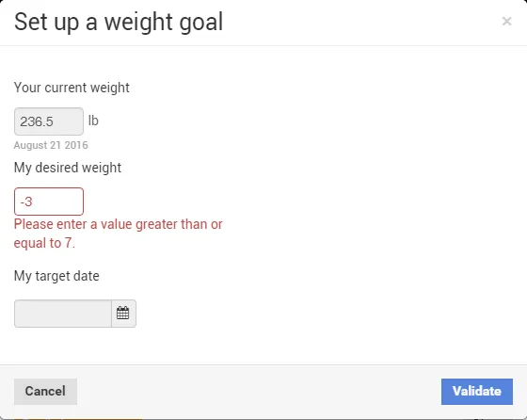
Task: Click the 'Set up a weight goal' title
Action: (119, 23)
